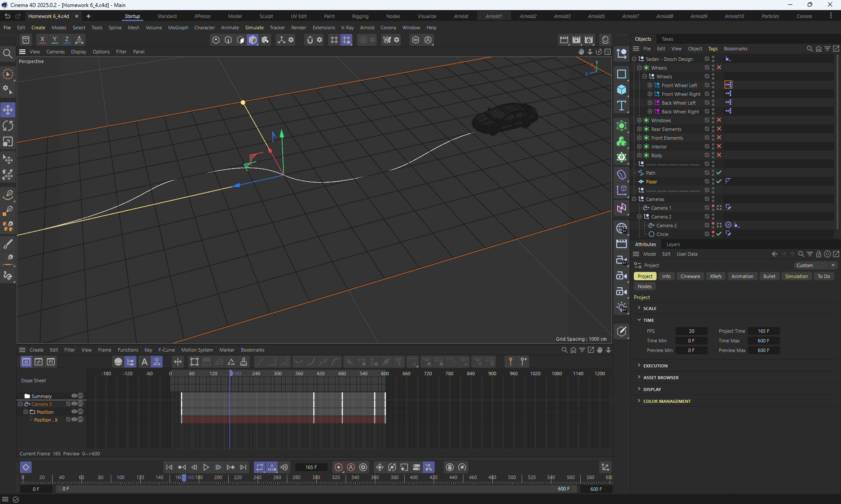The height and width of the screenshot is (504, 841).
Task: Toggle the eye icon for Camera 3 track
Action: (x=74, y=404)
